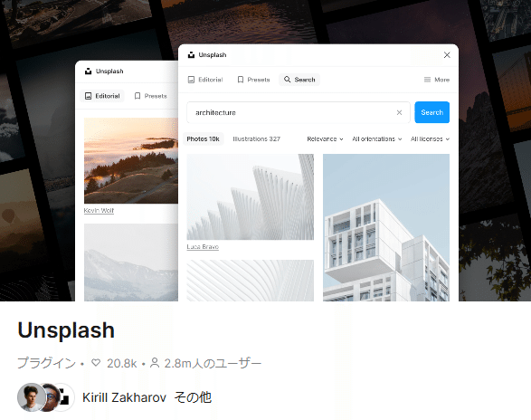This screenshot has width=531, height=420.
Task: Click the Unsplash logo icon in back panel
Action: click(x=89, y=72)
